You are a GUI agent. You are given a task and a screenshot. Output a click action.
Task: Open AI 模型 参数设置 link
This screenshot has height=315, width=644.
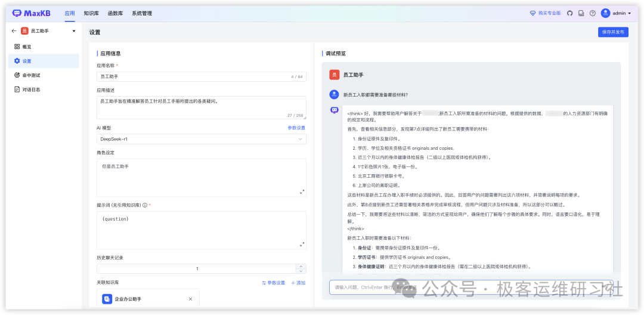296,128
